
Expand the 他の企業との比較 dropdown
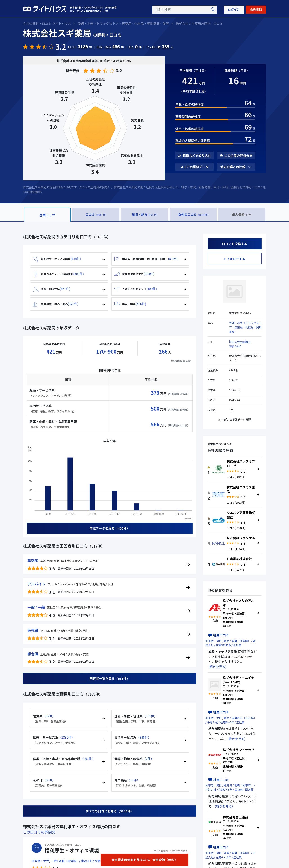236,167
